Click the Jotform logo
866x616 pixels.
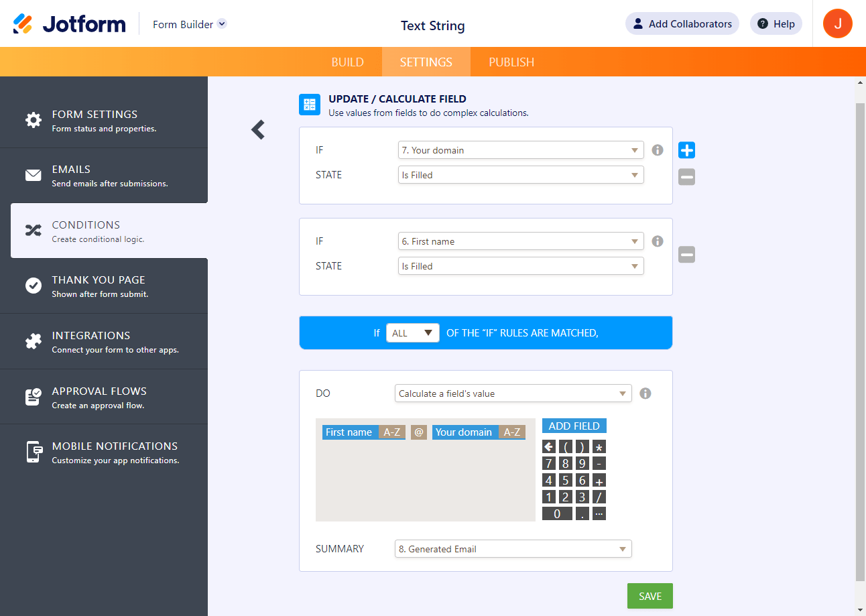pyautogui.click(x=69, y=24)
